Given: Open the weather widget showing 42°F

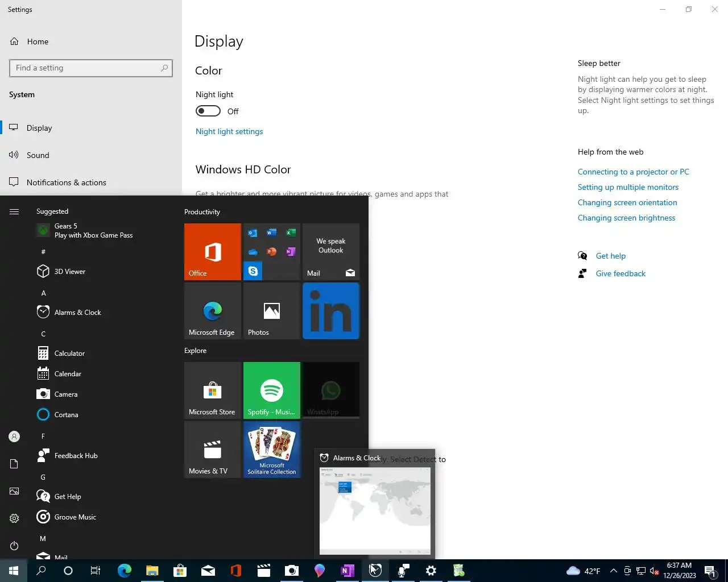Looking at the screenshot, I should 584,571.
